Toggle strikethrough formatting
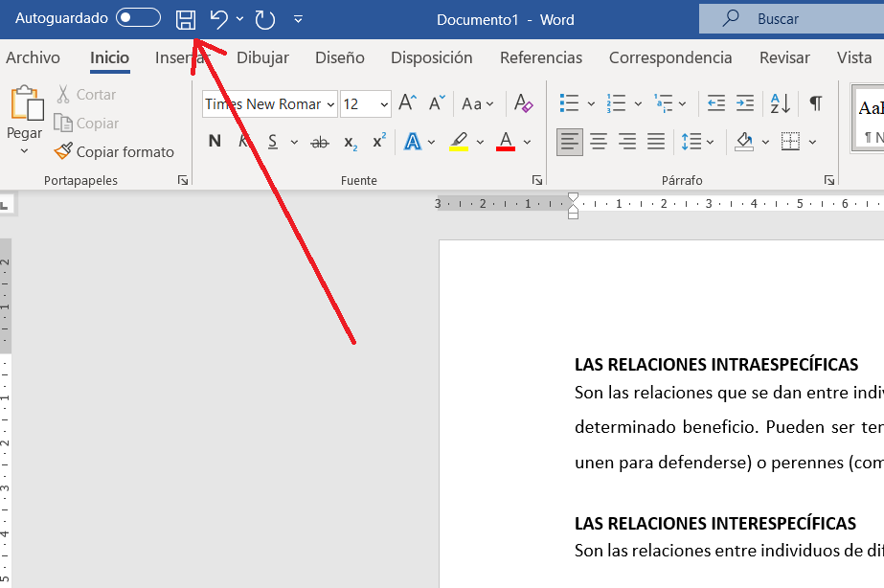 pyautogui.click(x=320, y=142)
